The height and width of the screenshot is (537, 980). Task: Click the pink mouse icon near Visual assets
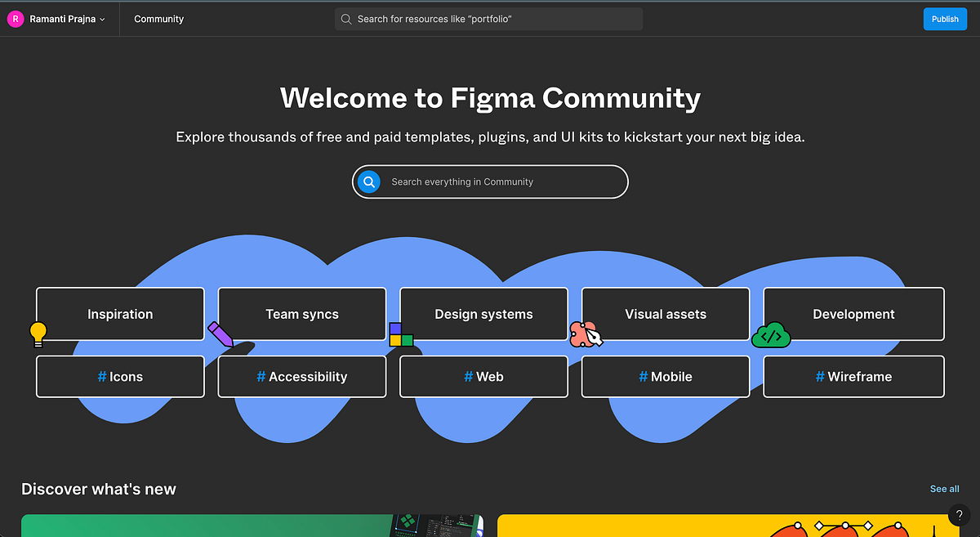pyautogui.click(x=586, y=333)
